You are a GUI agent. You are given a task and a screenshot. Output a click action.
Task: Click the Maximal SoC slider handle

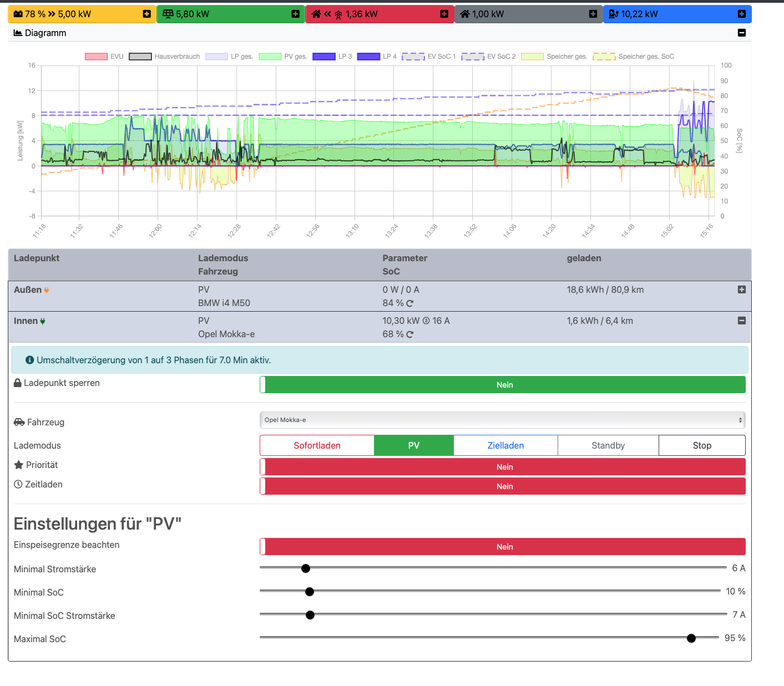coord(691,638)
